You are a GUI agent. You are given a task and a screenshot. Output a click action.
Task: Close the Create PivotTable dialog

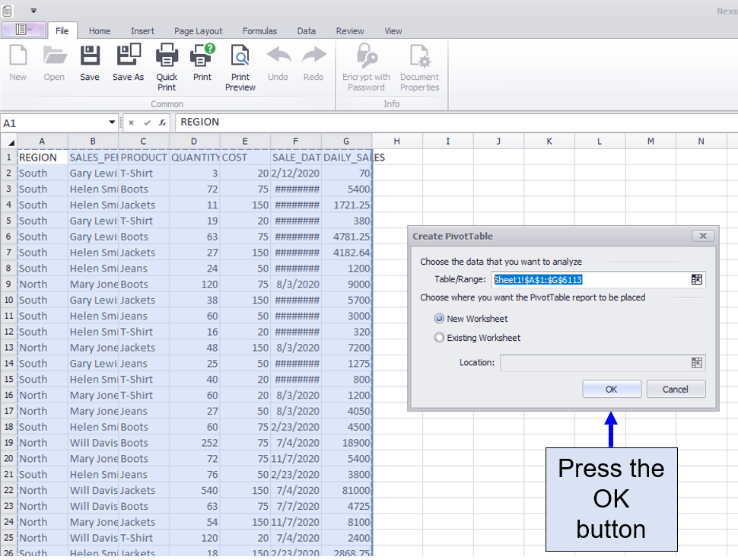point(703,236)
